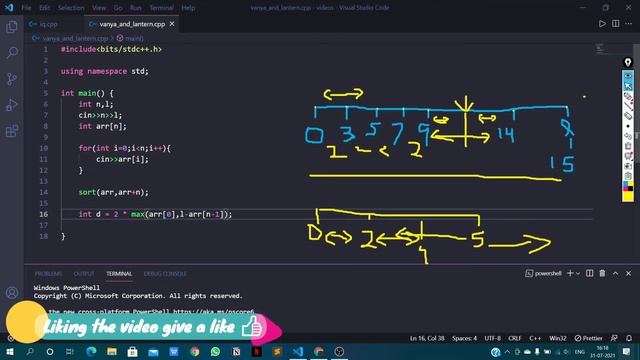The height and width of the screenshot is (360, 640).
Task: Open the new terminal profile dropdown
Action: 578,273
